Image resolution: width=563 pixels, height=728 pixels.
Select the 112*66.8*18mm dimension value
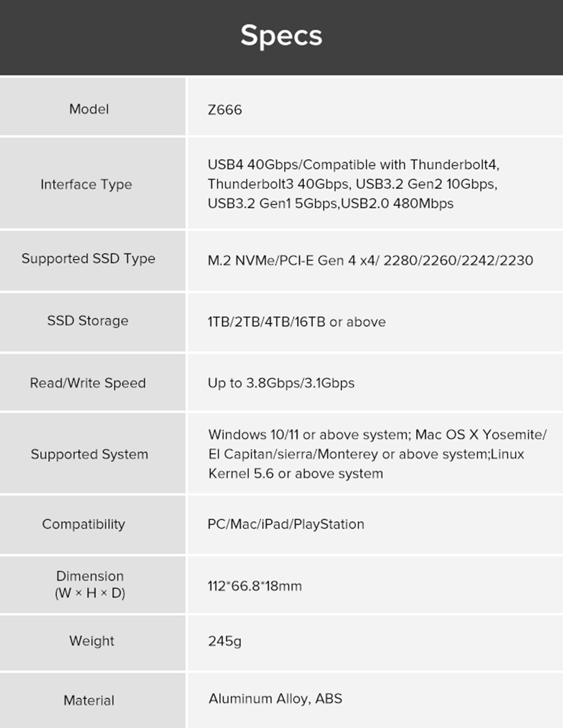(x=254, y=586)
